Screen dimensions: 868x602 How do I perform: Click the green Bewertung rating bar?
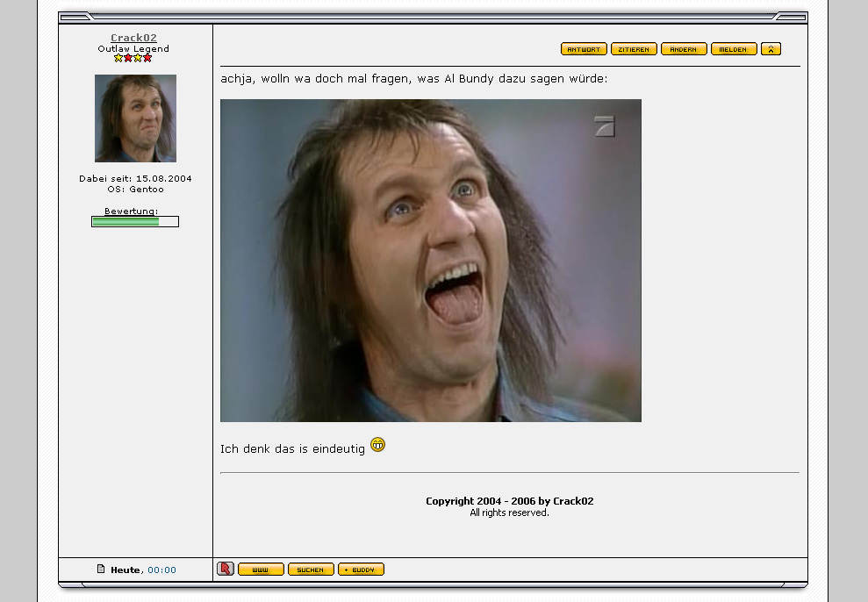pyautogui.click(x=135, y=221)
